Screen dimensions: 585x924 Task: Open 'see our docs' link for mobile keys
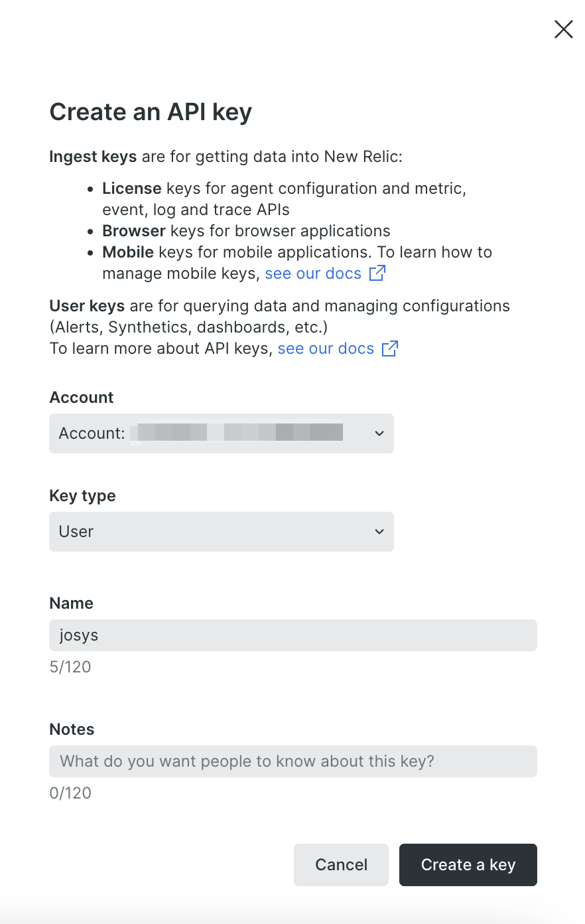pos(313,273)
